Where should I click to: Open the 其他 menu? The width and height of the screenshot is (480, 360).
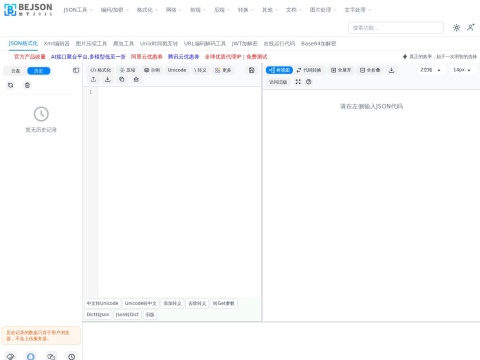tap(270, 10)
